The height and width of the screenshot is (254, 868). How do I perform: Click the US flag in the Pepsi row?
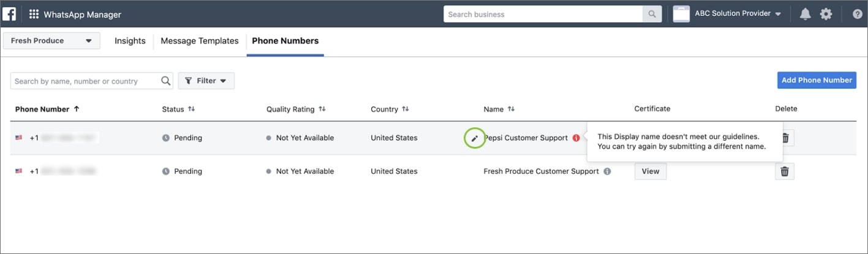[x=18, y=138]
